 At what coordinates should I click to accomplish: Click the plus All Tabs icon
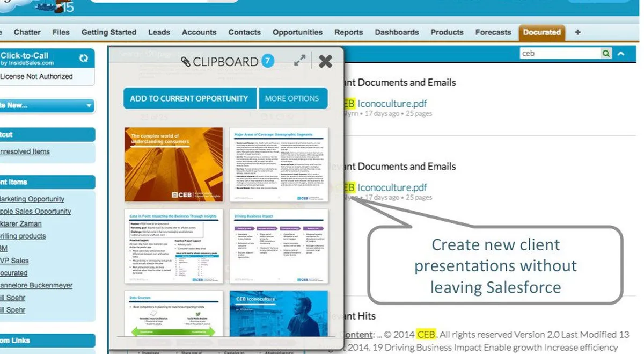(x=577, y=32)
